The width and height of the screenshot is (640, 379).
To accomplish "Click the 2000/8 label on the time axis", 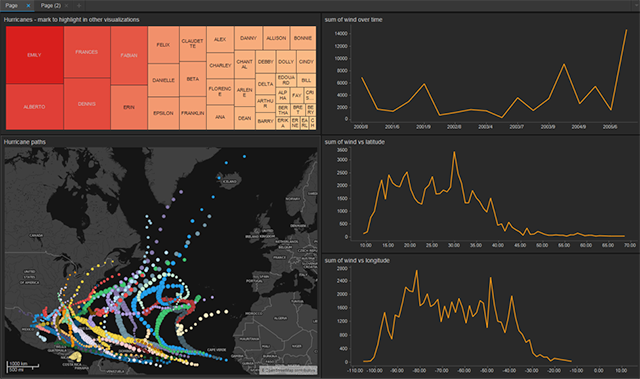I will point(360,127).
